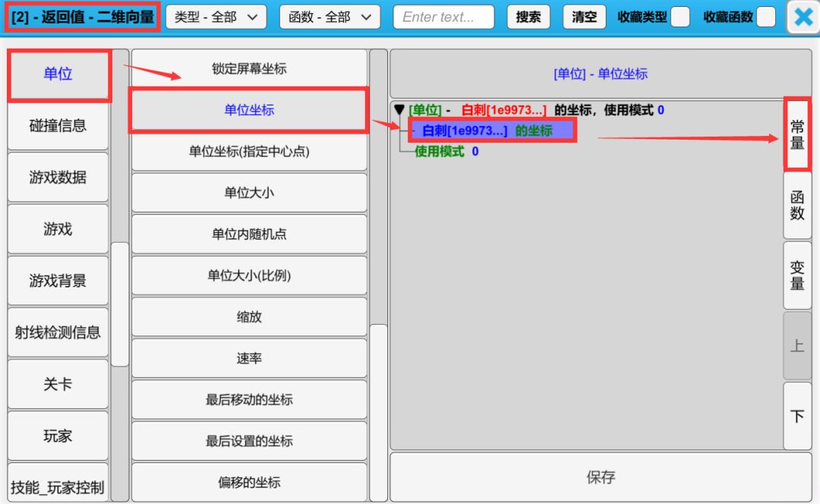The height and width of the screenshot is (504, 820).
Task: Click the function list scrollbar
Action: coord(377,410)
